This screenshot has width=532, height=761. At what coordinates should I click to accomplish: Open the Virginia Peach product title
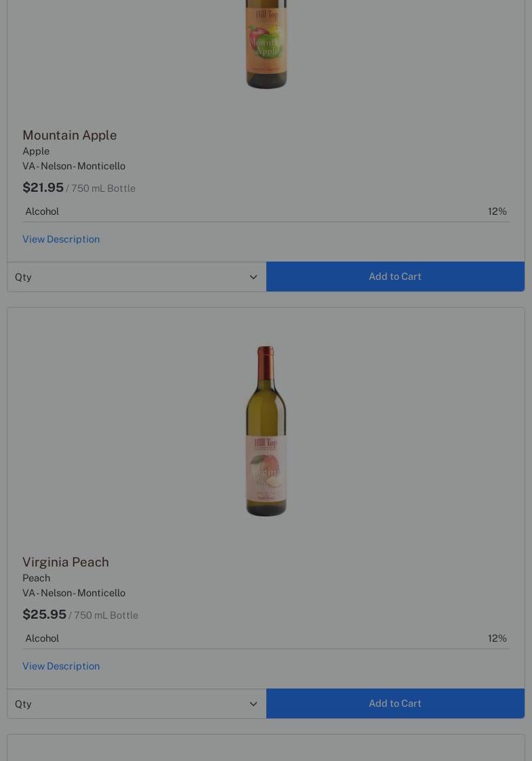coord(66,562)
